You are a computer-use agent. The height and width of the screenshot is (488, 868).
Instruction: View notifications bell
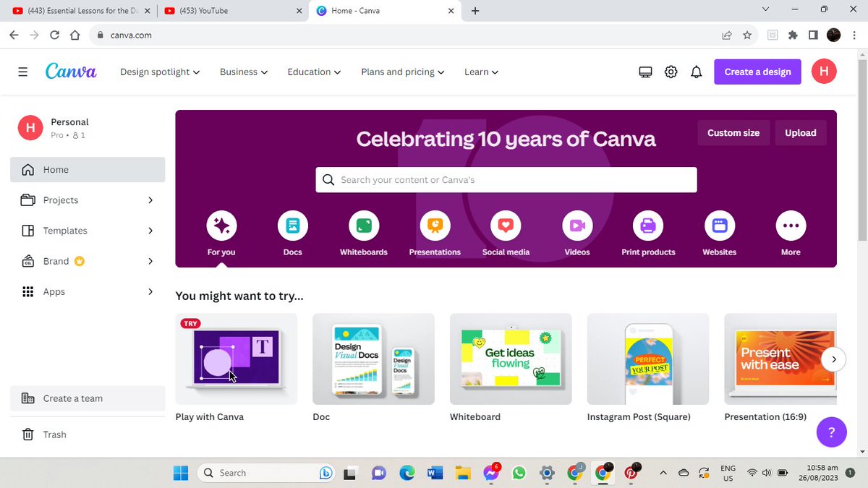(697, 72)
